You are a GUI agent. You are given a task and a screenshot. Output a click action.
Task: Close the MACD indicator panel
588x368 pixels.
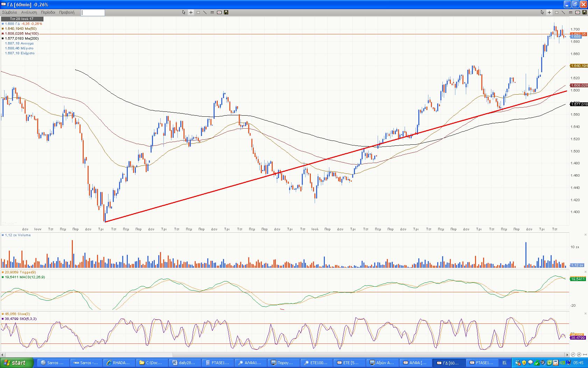click(586, 272)
